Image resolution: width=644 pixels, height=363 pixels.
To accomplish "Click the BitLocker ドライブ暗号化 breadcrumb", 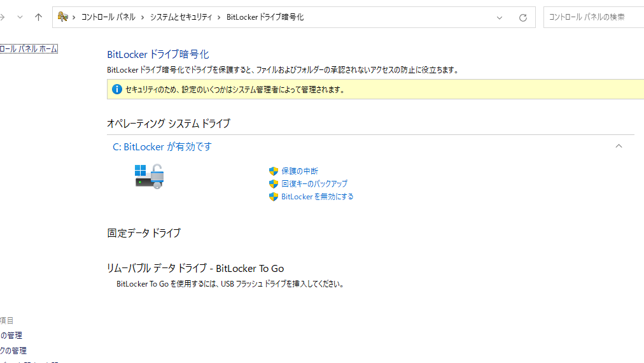I will (265, 17).
